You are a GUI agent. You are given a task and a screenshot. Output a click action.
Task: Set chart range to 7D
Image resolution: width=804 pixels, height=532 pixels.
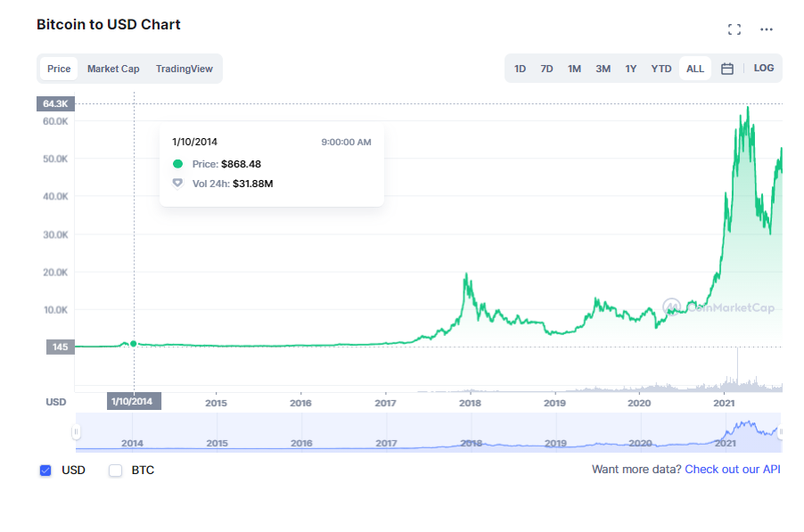pos(546,69)
